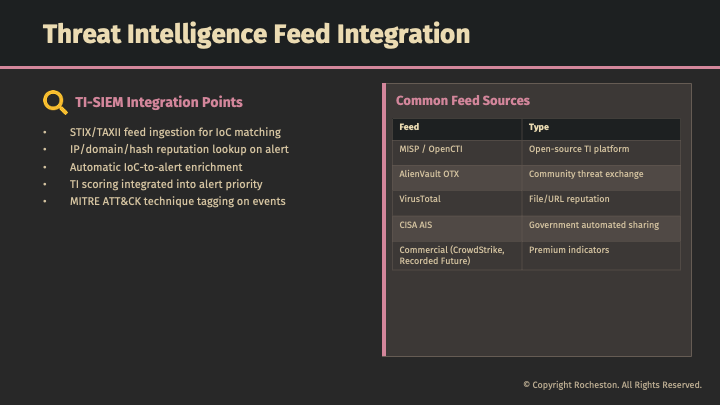Click the AlienVault OTX table cell
720x405 pixels.
coord(429,174)
